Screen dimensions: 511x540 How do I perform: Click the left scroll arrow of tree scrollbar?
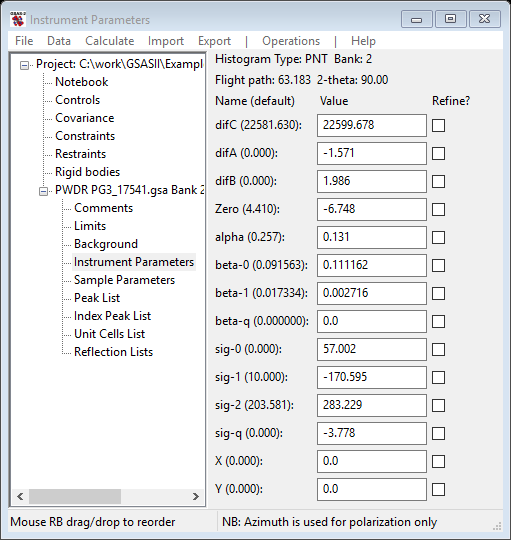(x=20, y=496)
